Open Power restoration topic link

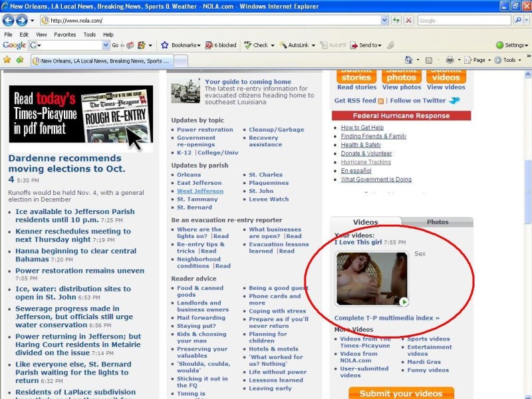click(x=205, y=130)
